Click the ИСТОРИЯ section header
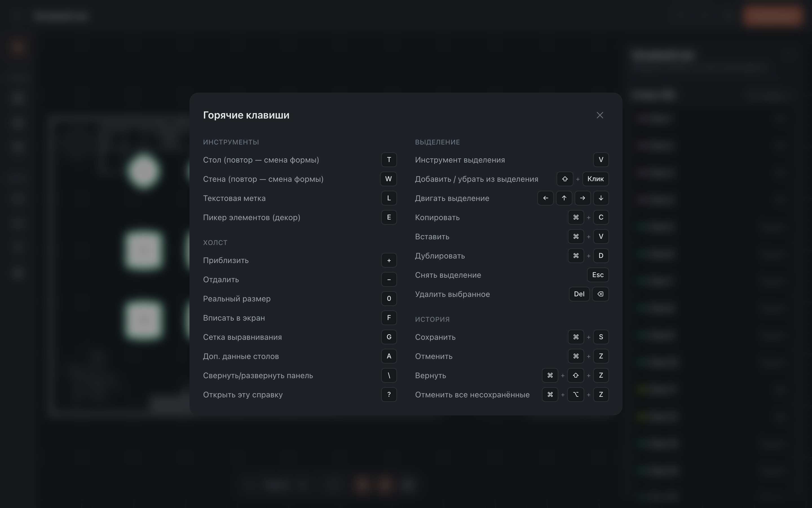This screenshot has width=812, height=508. click(x=432, y=319)
